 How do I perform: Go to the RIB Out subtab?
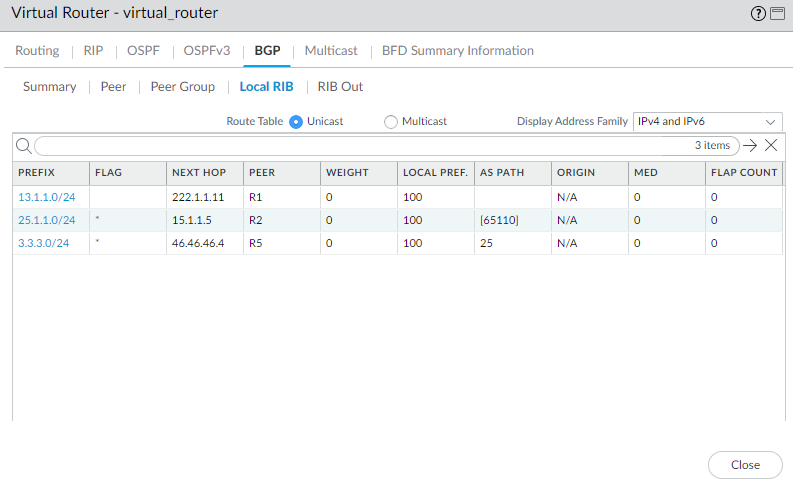[x=340, y=87]
